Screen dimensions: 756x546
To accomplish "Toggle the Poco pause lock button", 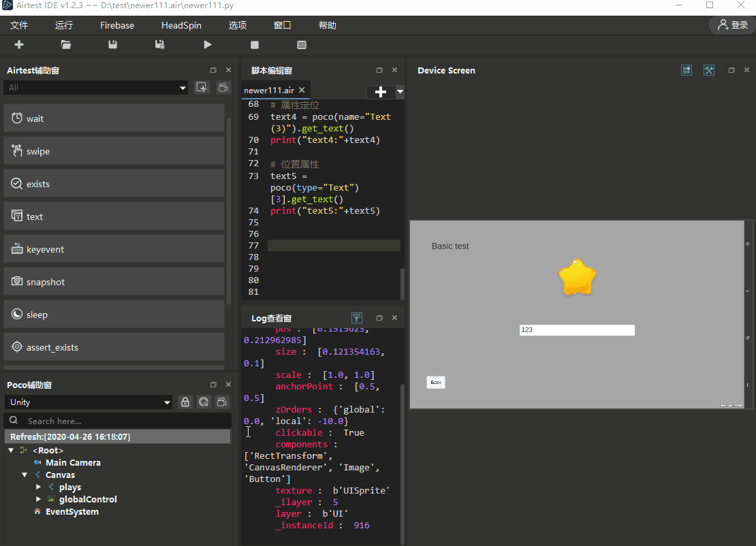I will click(x=185, y=402).
